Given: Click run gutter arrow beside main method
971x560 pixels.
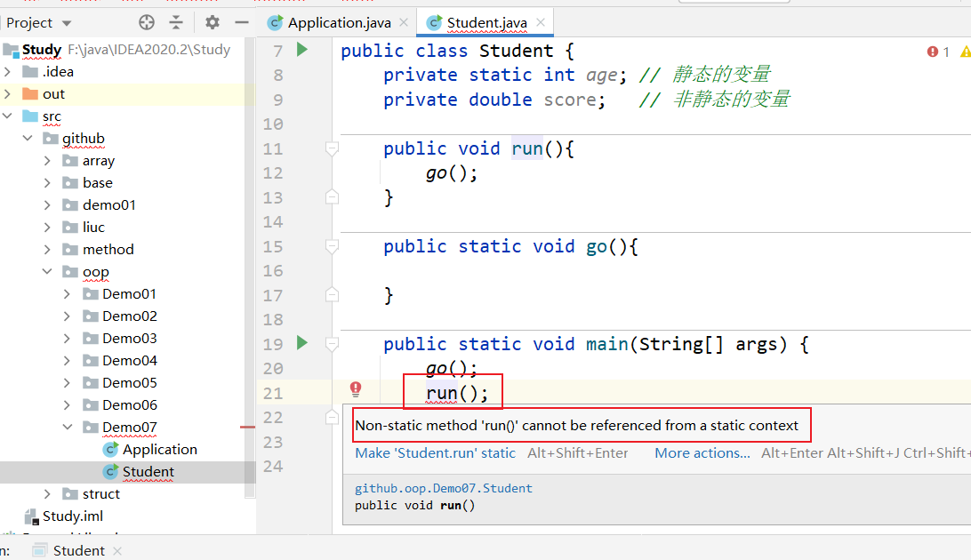Looking at the screenshot, I should pos(302,343).
